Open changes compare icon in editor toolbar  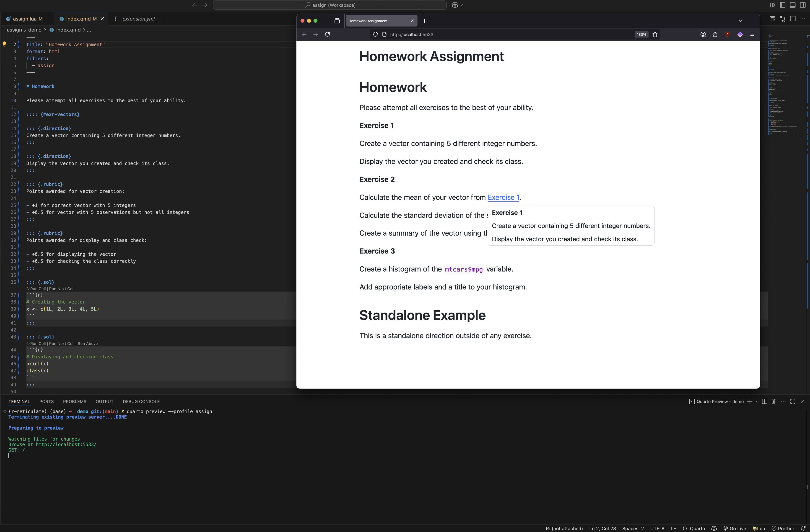[x=783, y=19]
